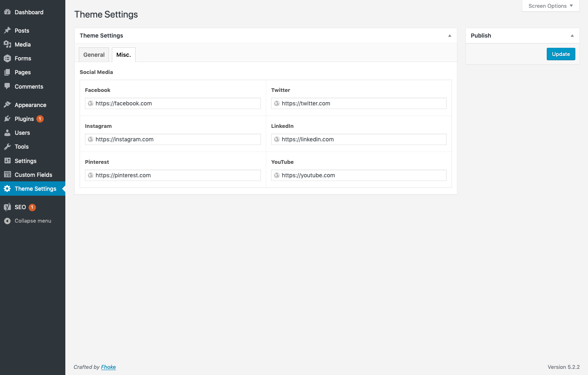Click the Settings sliders icon
The image size is (588, 375).
[7, 161]
